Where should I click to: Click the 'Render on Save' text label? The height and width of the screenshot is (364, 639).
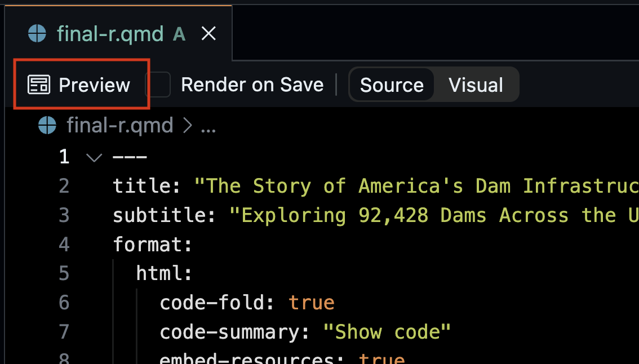[252, 85]
